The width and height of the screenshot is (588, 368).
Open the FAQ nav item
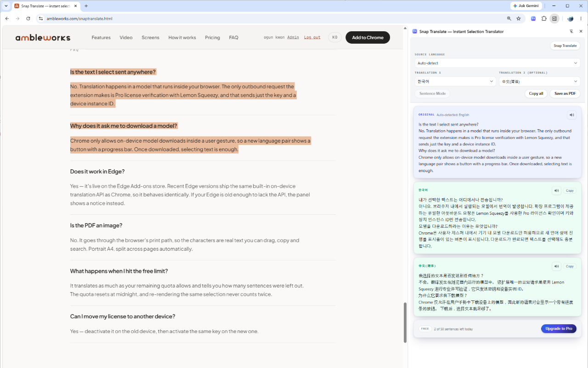pos(233,38)
